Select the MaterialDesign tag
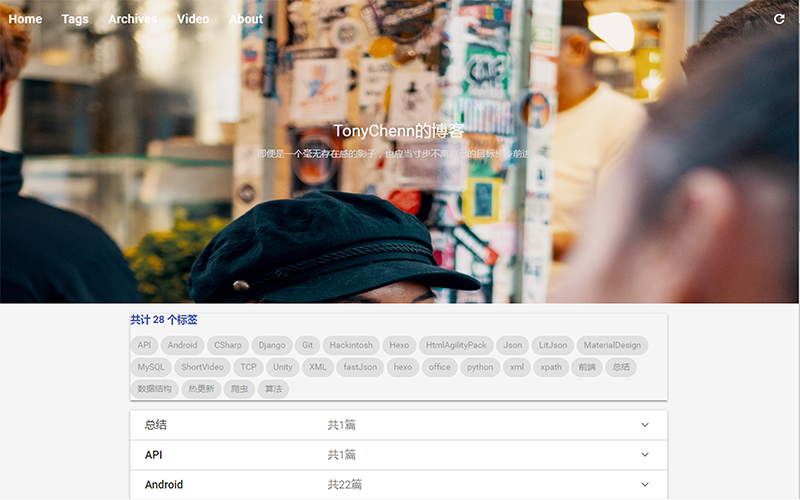Viewport: 800px width, 500px height. [612, 345]
